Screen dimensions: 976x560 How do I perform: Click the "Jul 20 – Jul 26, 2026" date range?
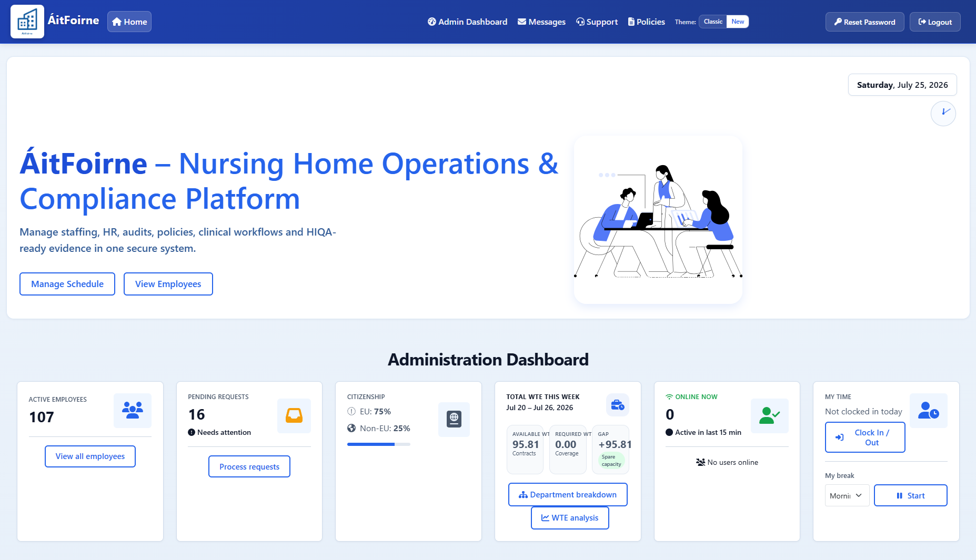point(540,408)
